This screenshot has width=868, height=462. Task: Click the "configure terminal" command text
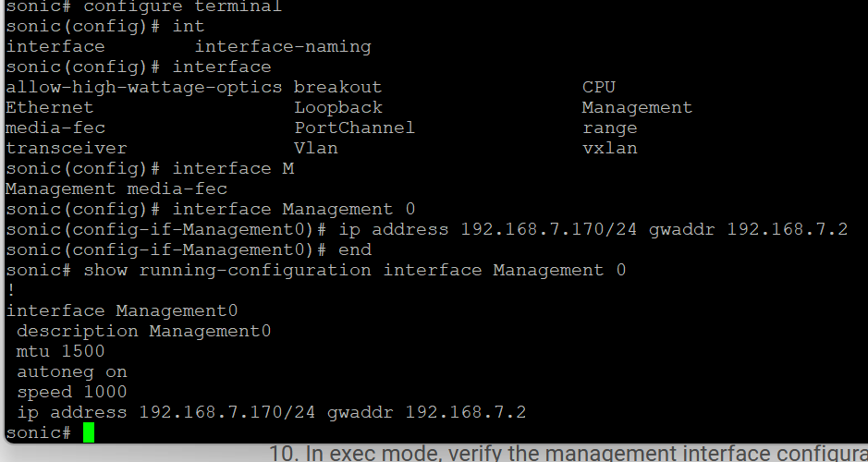[182, 6]
